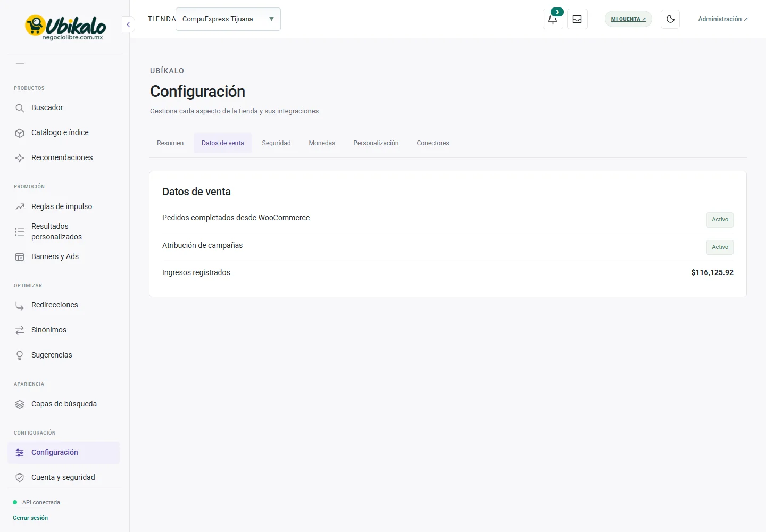
Task: Open Banners y Ads in the sidebar
Action: point(64,257)
